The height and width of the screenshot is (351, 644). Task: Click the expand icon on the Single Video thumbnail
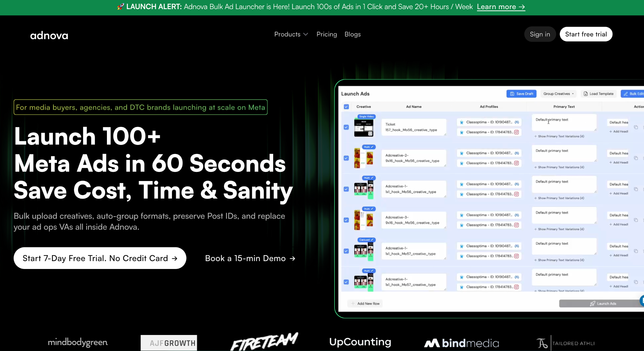pos(370,134)
